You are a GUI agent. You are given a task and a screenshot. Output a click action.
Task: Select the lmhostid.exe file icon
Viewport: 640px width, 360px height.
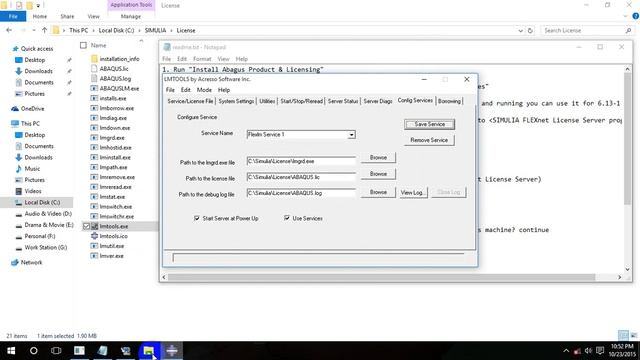[x=94, y=147]
